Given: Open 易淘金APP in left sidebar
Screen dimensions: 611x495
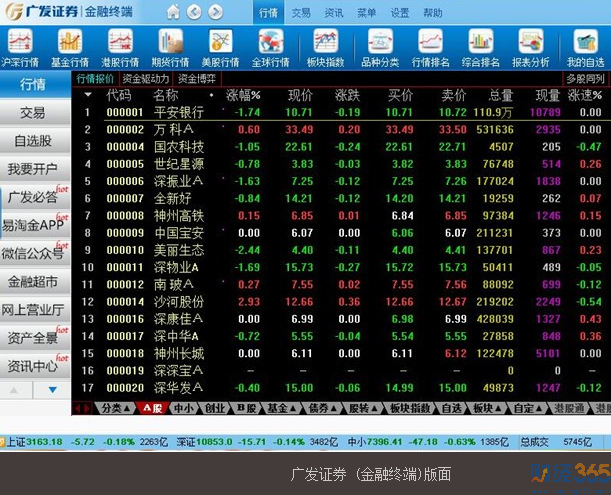Looking at the screenshot, I should click(35, 225).
